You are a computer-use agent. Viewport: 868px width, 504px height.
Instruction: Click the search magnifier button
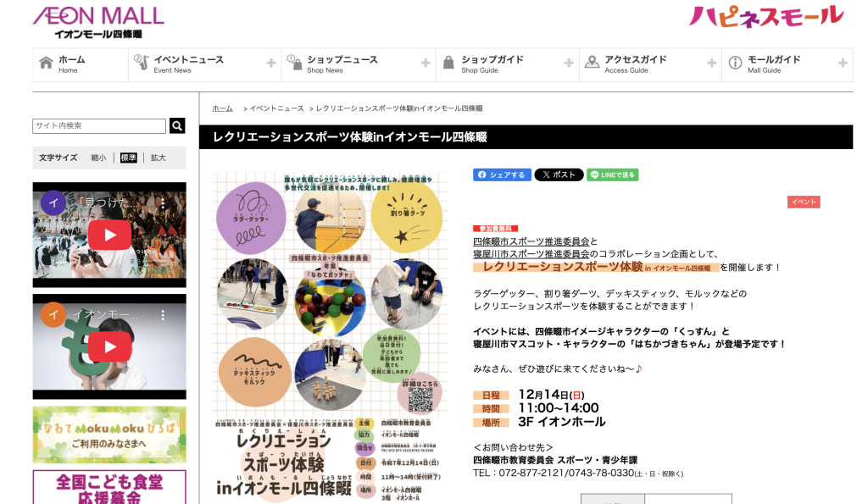[x=177, y=126]
